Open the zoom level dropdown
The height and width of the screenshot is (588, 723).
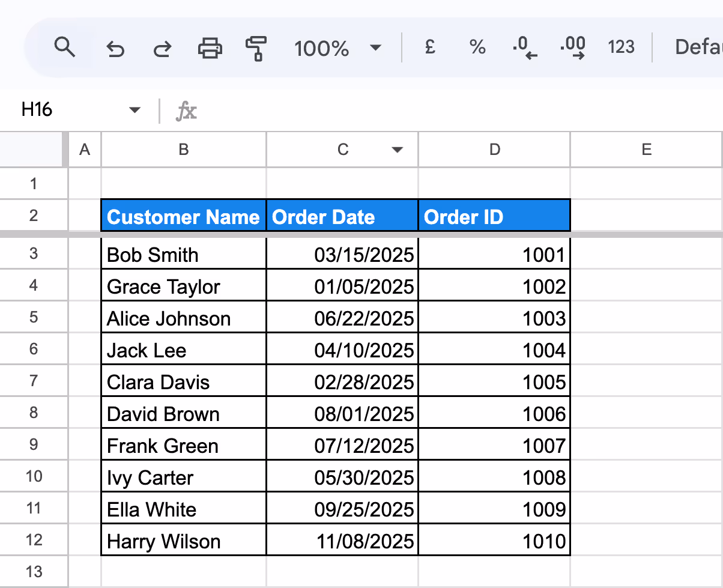(x=375, y=47)
